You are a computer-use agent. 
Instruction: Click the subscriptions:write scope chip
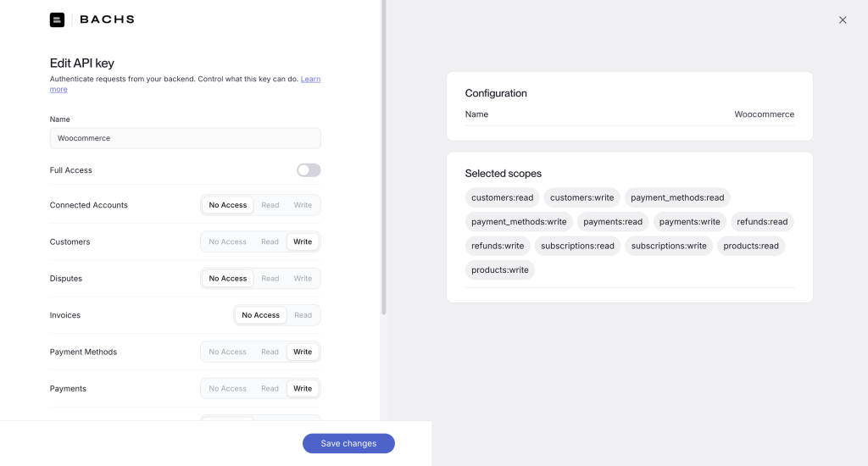click(669, 246)
